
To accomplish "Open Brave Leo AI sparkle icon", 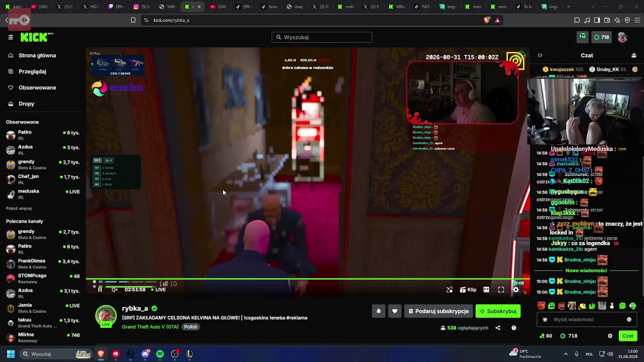I will (617, 20).
